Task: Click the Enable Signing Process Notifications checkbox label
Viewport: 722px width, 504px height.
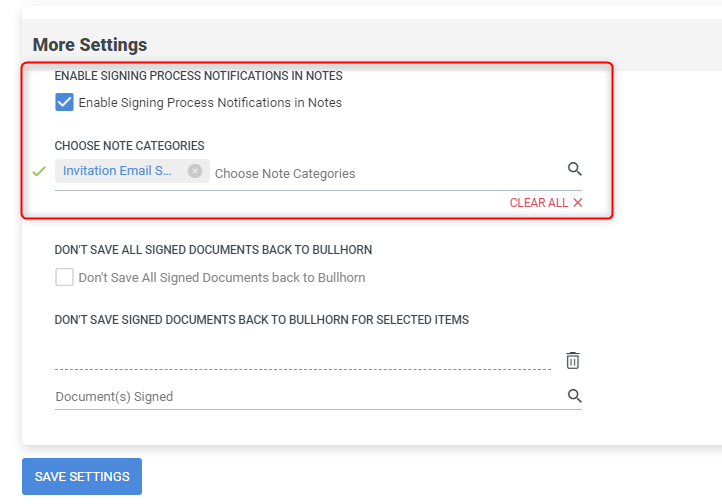Action: tap(210, 102)
